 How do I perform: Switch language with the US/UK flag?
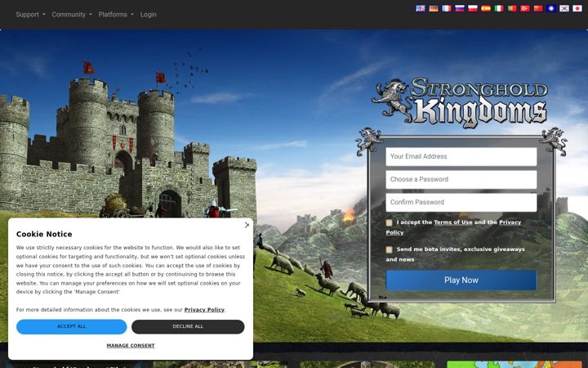pos(421,8)
